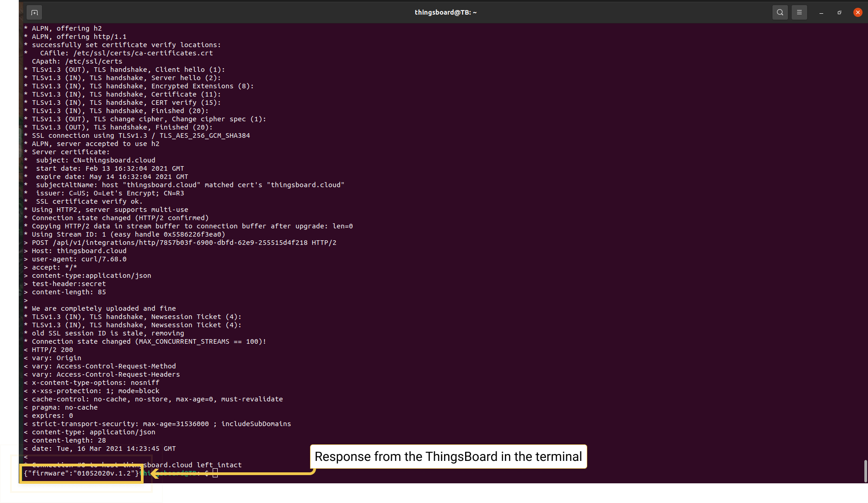The image size is (868, 503).
Task: Click 'We are completely uploaded and fine'
Action: pos(100,308)
